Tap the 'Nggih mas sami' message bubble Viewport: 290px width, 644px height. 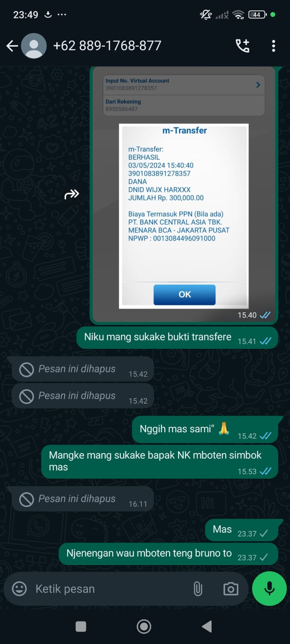click(205, 429)
